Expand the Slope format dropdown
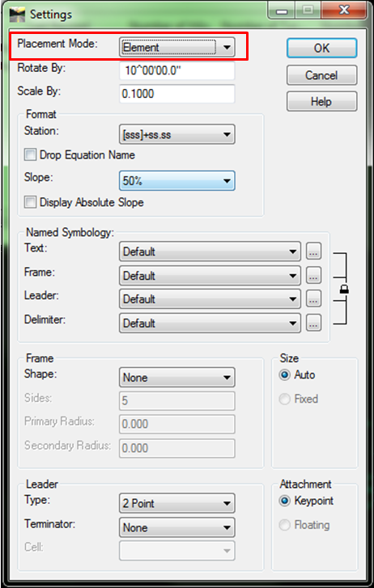Screen dimensions: 374x588 click(177, 180)
